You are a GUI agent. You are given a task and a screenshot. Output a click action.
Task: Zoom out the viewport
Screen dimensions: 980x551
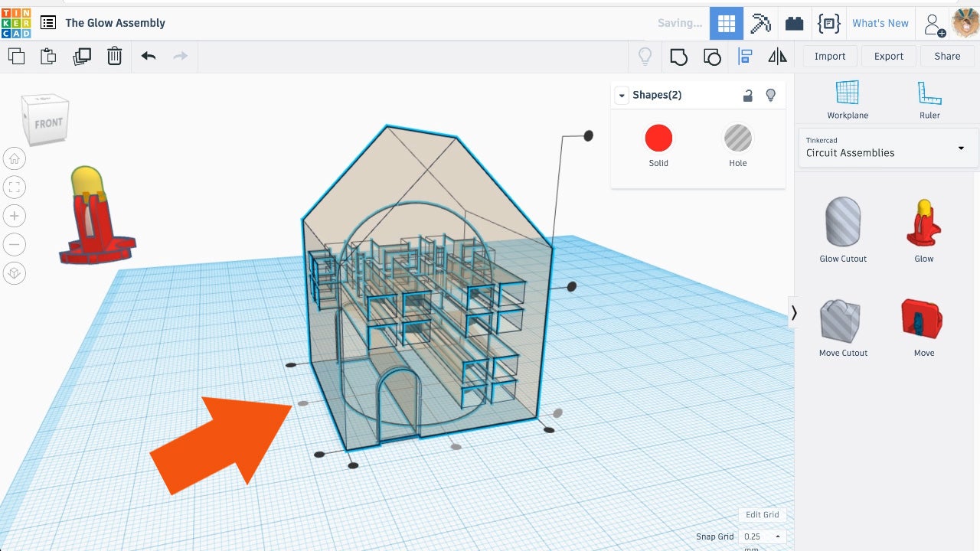pyautogui.click(x=15, y=244)
